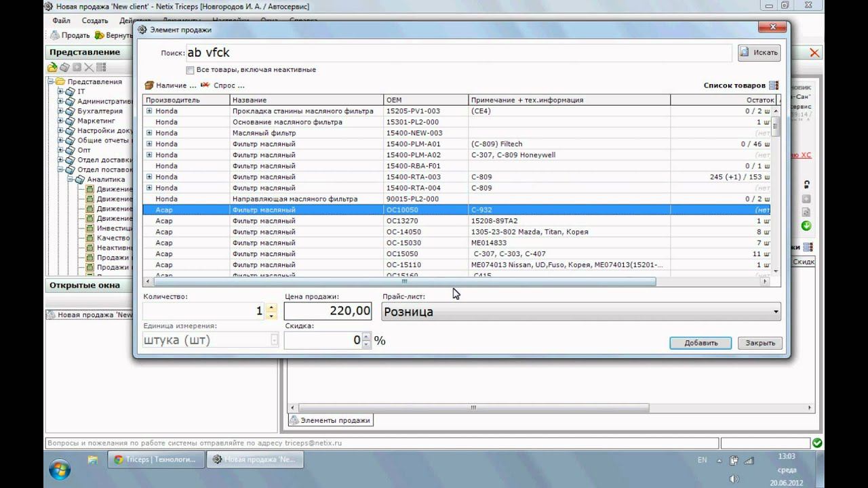Click the green checkmark status icon
Screen dimensions: 868x488
(x=817, y=443)
